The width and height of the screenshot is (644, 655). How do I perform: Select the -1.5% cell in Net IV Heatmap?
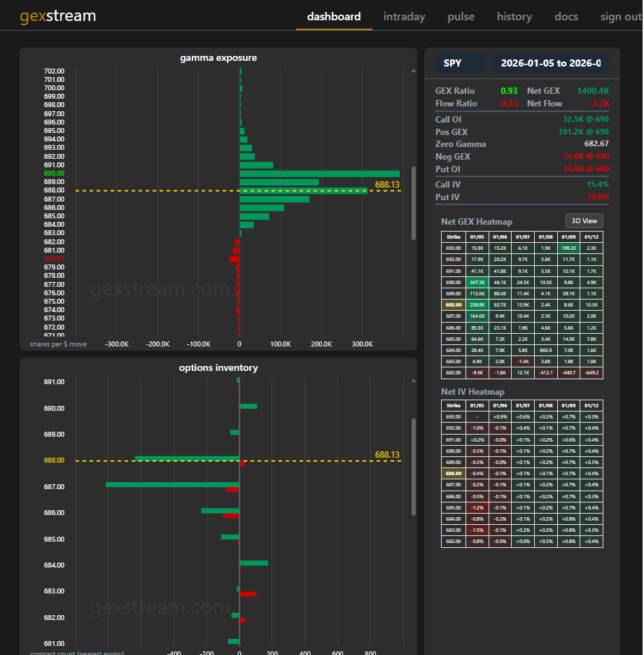click(477, 530)
